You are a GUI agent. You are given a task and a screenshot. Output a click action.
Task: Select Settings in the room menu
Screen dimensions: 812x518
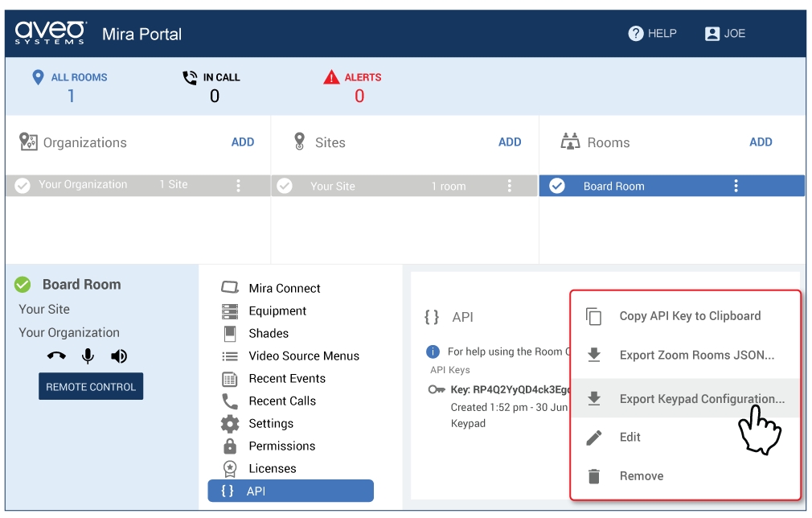[271, 424]
